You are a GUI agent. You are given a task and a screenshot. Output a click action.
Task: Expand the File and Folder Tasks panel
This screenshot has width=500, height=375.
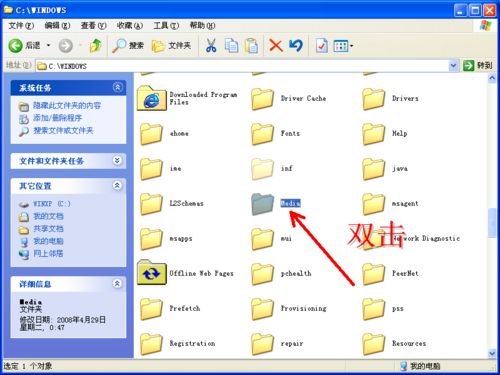[x=117, y=161]
